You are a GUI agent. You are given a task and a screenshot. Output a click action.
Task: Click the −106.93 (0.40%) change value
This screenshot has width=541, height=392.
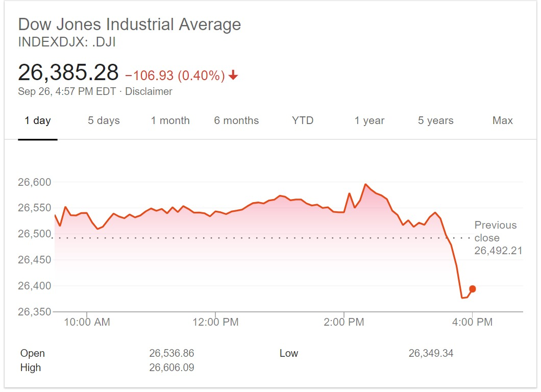(x=175, y=76)
